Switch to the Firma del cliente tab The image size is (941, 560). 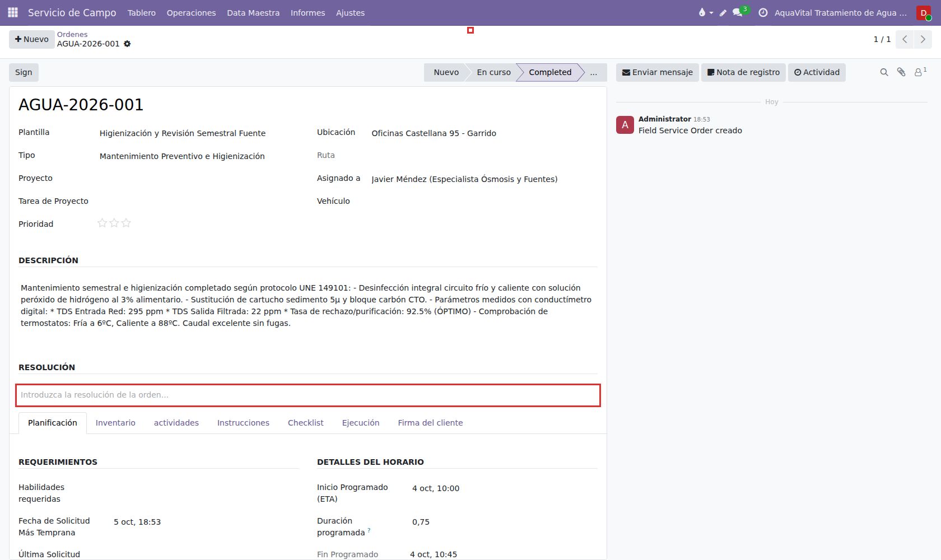[430, 423]
